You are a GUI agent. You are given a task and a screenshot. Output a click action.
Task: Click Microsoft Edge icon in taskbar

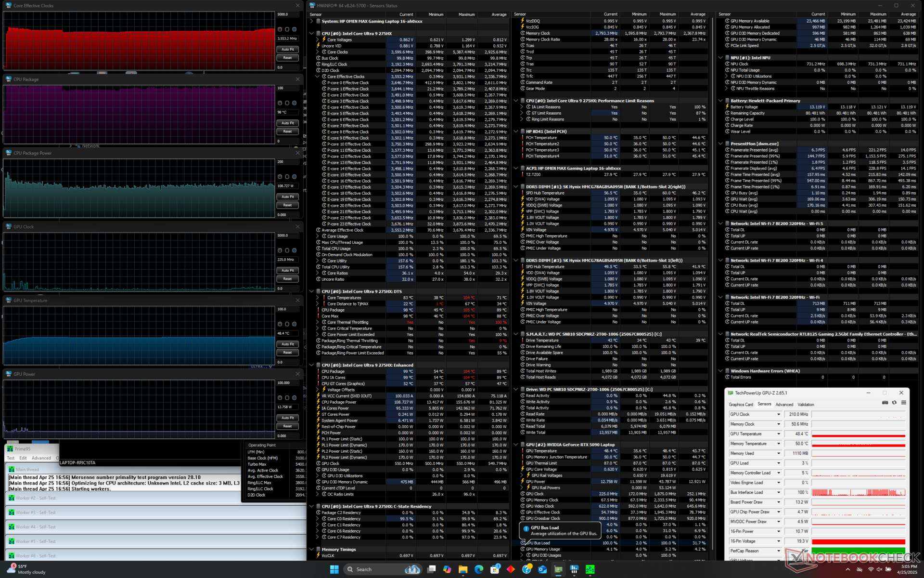[479, 569]
